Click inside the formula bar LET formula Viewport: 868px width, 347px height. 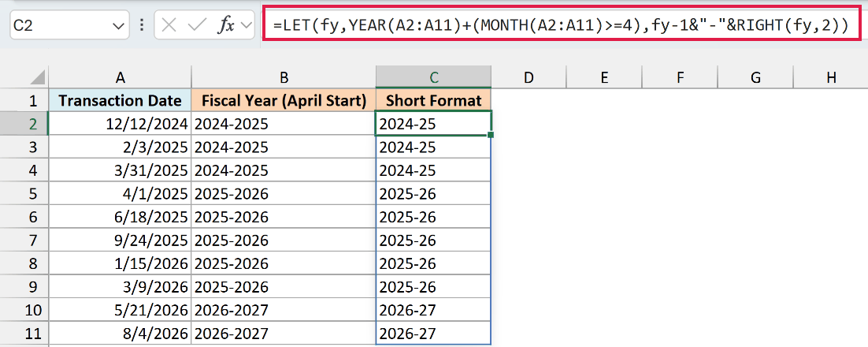pyautogui.click(x=561, y=25)
